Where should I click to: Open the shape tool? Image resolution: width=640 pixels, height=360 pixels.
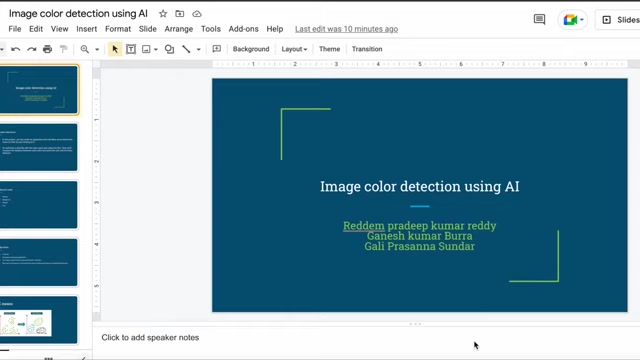(169, 49)
